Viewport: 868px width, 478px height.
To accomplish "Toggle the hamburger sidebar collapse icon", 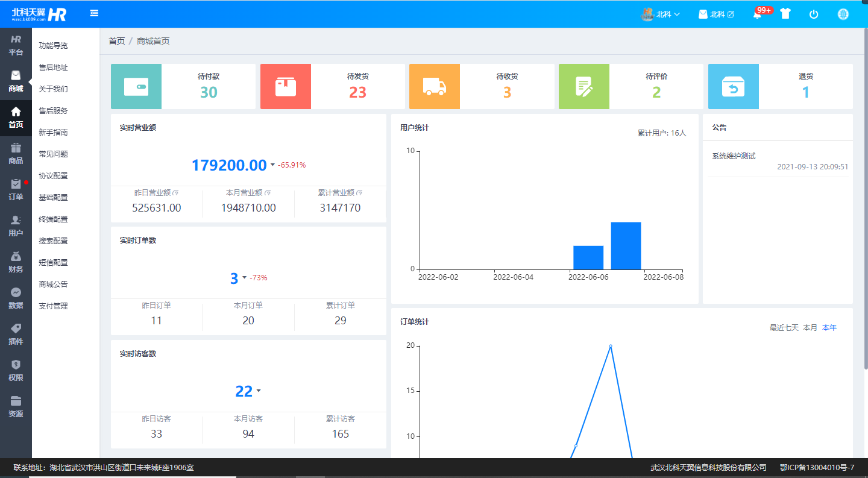I will point(94,13).
